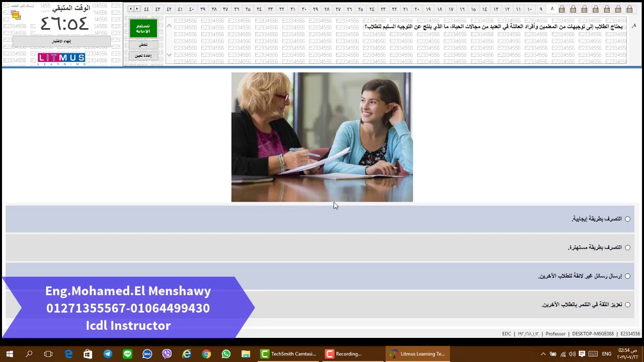Open taskbar search magnifier

pos(29,354)
